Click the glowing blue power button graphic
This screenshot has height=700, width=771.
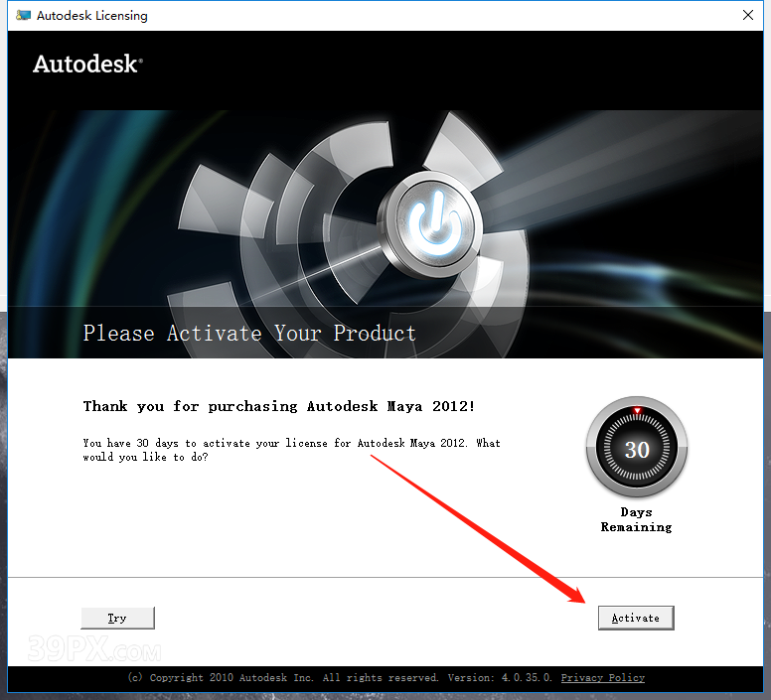(x=434, y=224)
